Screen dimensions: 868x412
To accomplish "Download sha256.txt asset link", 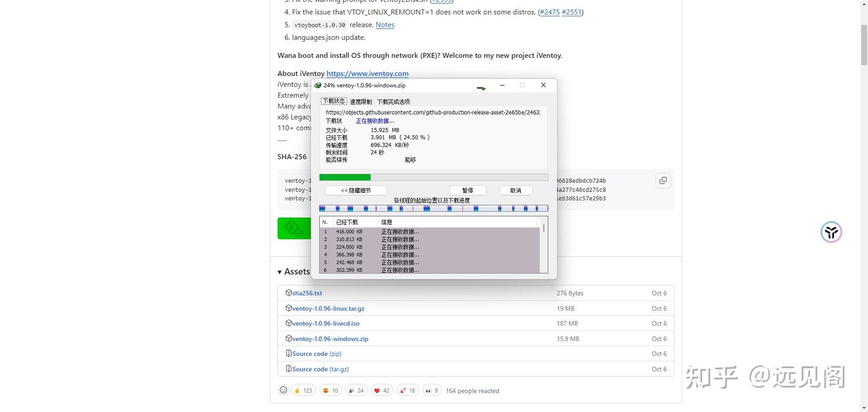I will [x=307, y=293].
